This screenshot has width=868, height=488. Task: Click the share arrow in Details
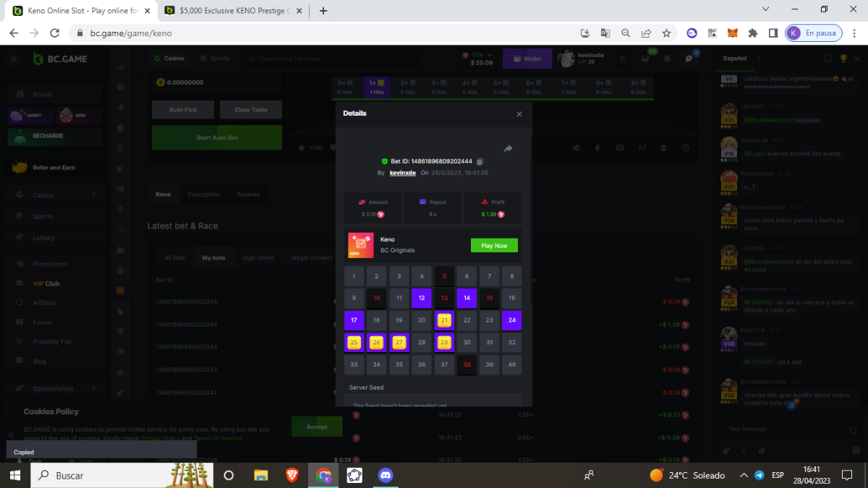click(x=508, y=148)
